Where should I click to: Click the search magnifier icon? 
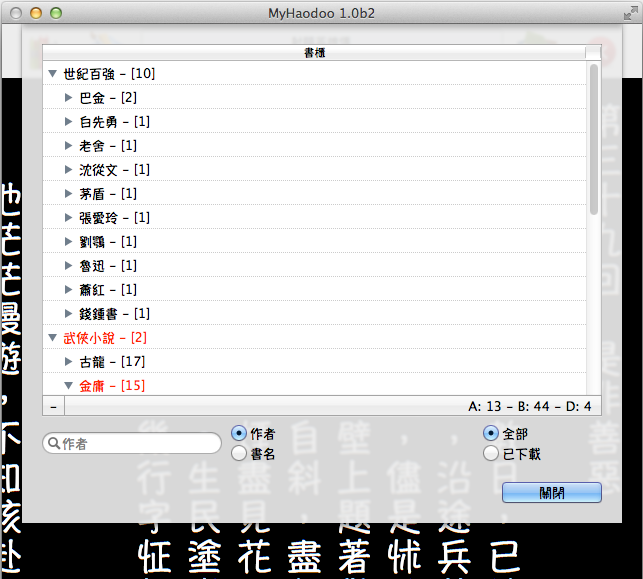(x=54, y=443)
